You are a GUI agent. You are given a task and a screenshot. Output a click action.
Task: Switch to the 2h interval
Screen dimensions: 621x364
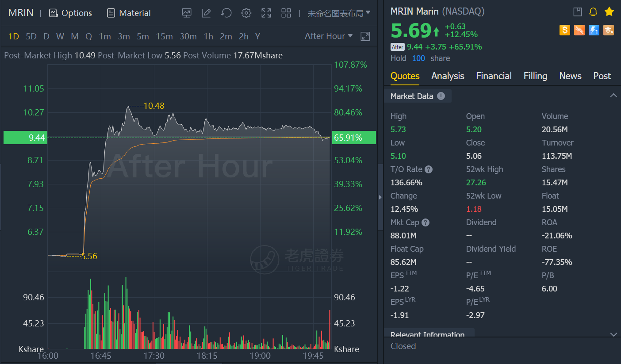(244, 36)
